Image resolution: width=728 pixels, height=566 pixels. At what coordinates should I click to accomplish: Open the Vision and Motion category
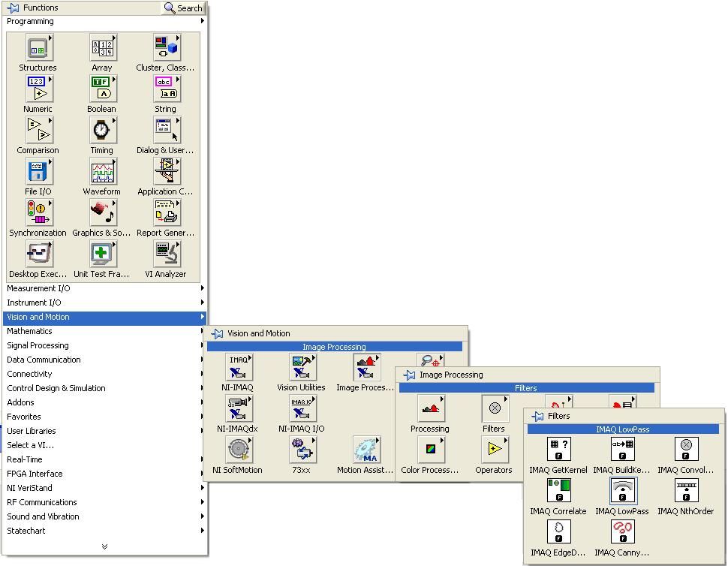coord(104,317)
